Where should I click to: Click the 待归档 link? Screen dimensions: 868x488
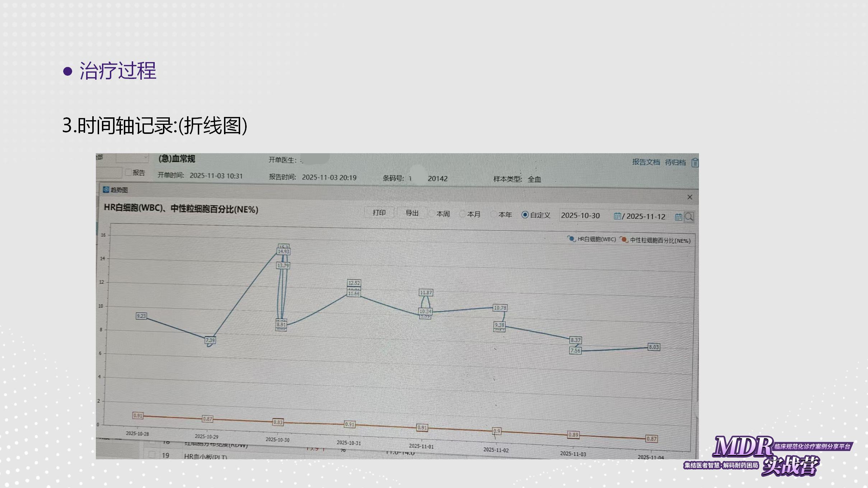pyautogui.click(x=675, y=162)
